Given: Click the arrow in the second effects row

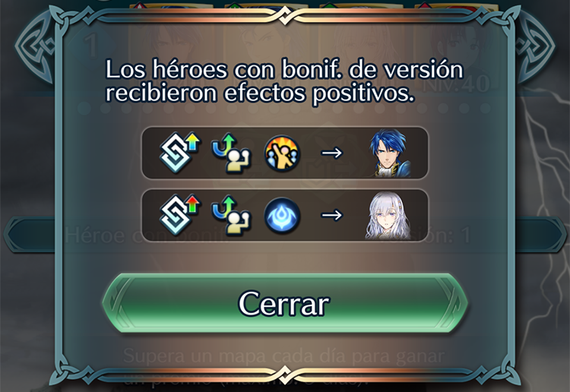Looking at the screenshot, I should (332, 215).
